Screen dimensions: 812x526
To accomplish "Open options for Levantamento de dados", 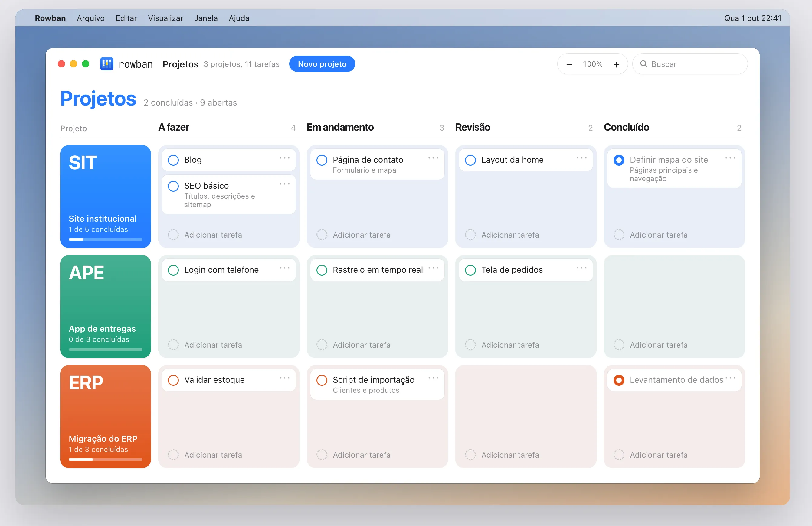I will [x=730, y=378].
